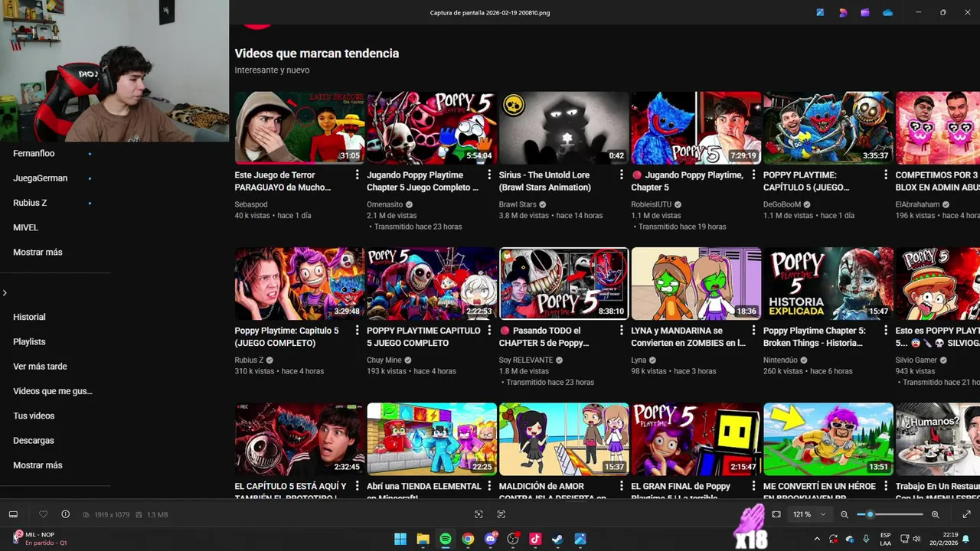Open options for Este Juego de Terror PARAGUAYO video
The width and height of the screenshot is (980, 551).
(357, 175)
